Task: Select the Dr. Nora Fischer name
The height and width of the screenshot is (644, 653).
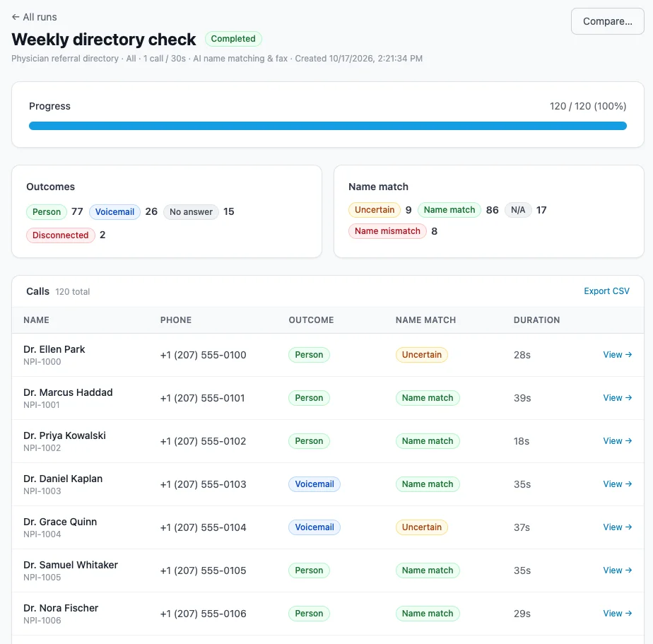Action: tap(61, 608)
